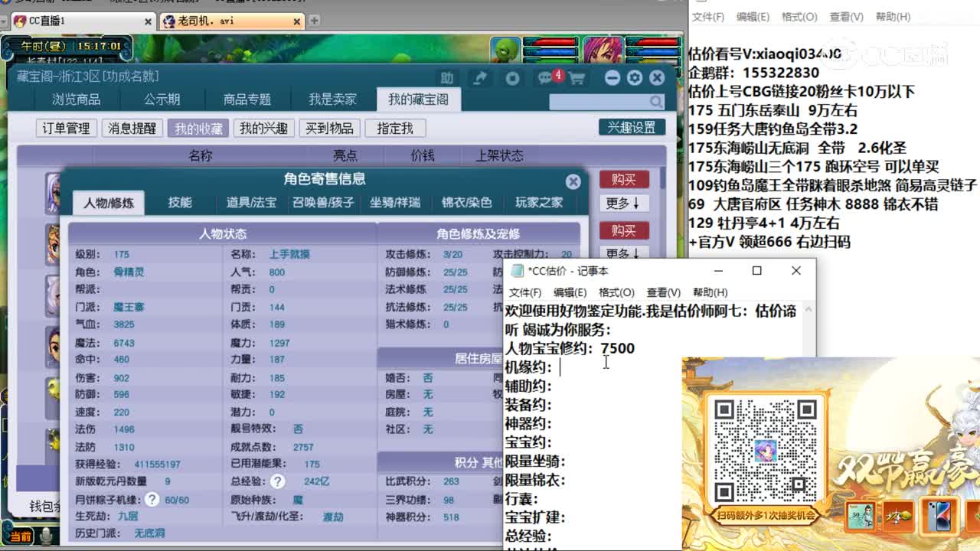Switch to 坐骑/祥瑞 tab
This screenshot has height=551, width=980.
point(395,202)
